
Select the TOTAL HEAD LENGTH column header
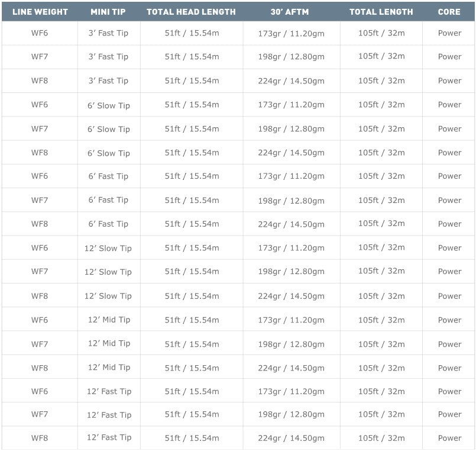191,12
